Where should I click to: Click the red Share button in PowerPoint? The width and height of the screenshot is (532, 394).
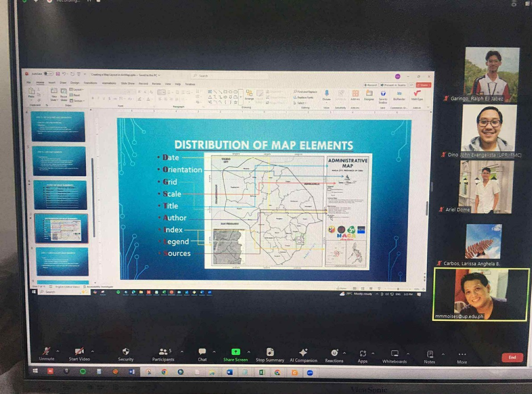pos(423,85)
